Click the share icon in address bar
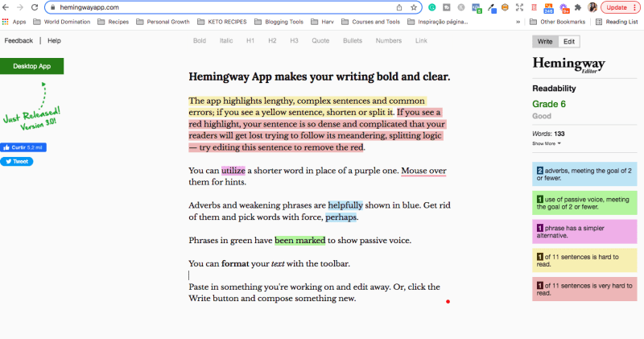The width and height of the screenshot is (644, 339). tap(400, 7)
